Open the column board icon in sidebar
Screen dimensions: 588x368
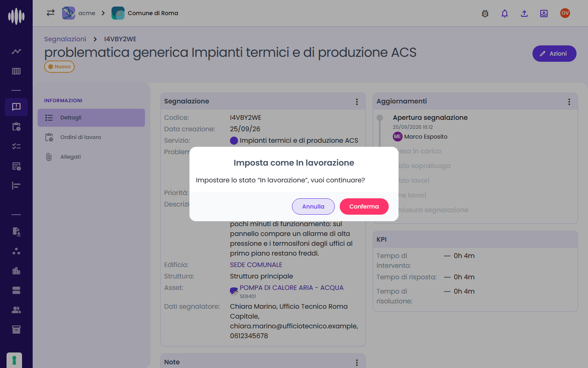point(16,71)
